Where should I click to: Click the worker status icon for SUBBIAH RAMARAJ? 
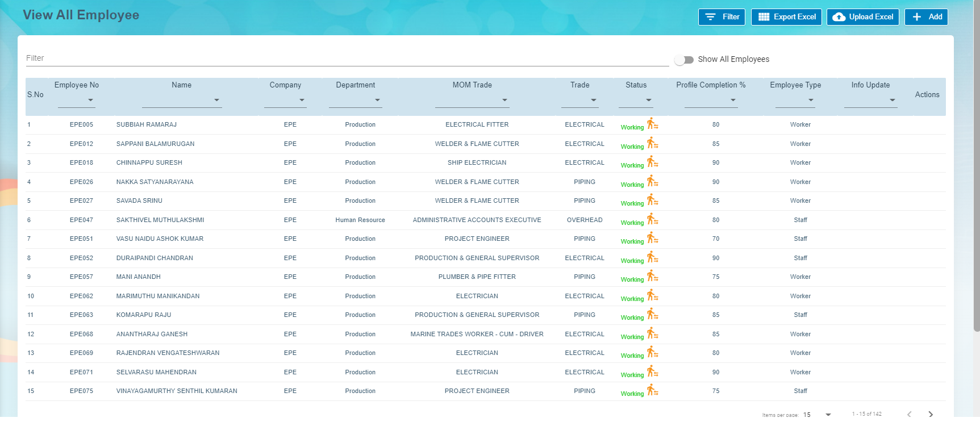point(652,124)
